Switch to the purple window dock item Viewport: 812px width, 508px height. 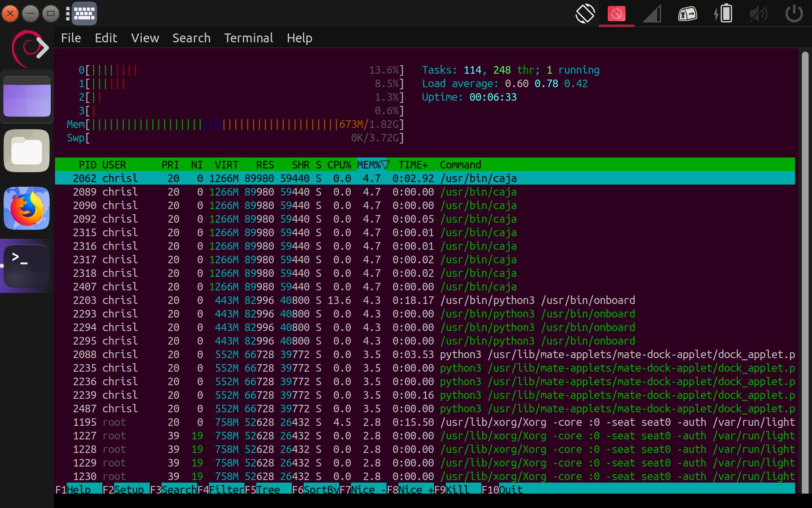[x=27, y=97]
